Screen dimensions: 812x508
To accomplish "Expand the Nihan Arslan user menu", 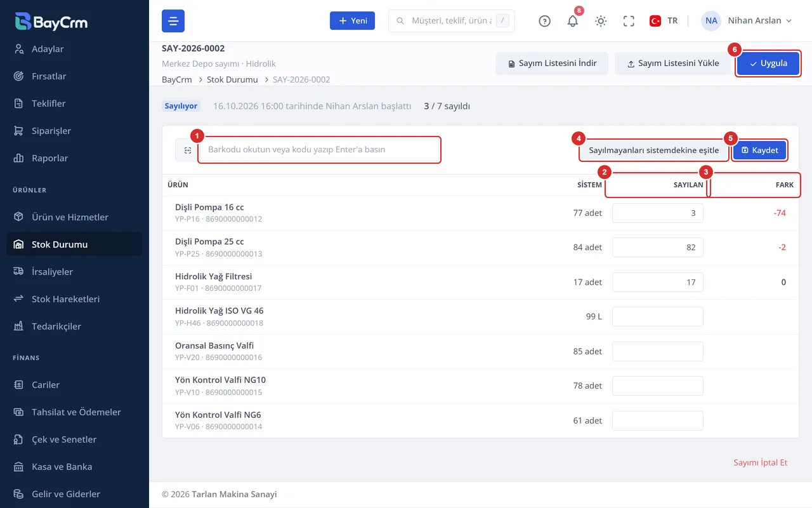I will click(x=747, y=21).
